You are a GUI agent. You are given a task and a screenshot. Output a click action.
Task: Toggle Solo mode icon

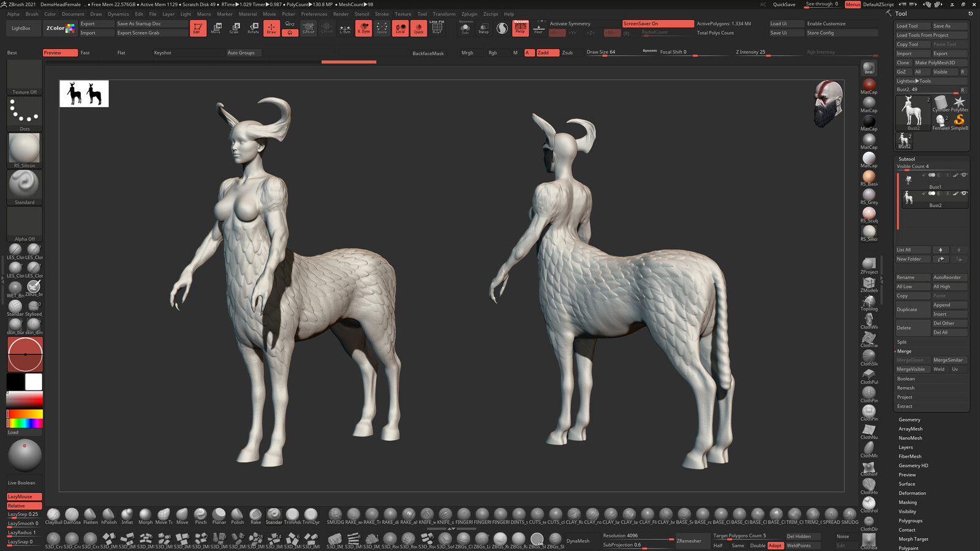[466, 28]
